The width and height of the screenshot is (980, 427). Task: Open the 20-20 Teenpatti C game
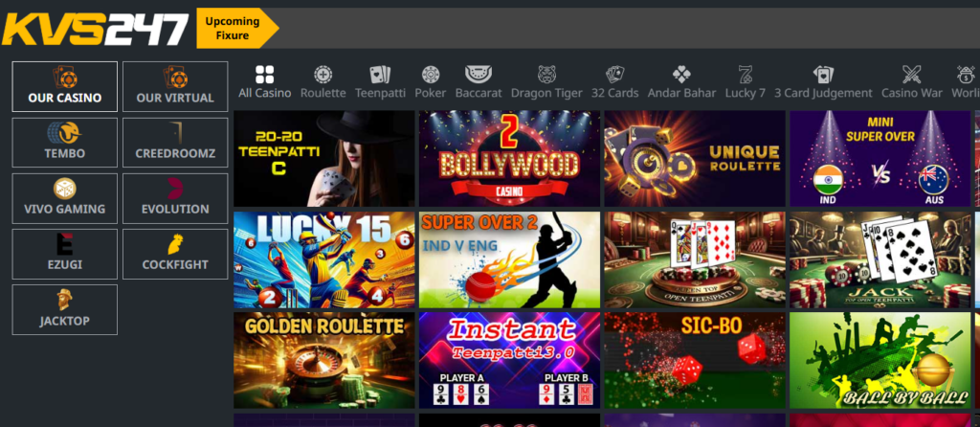[x=324, y=159]
